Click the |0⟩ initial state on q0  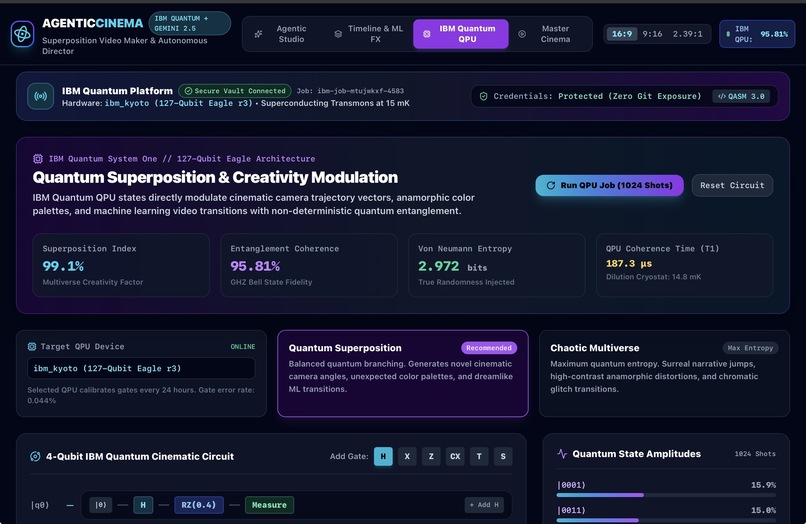pyautogui.click(x=101, y=505)
